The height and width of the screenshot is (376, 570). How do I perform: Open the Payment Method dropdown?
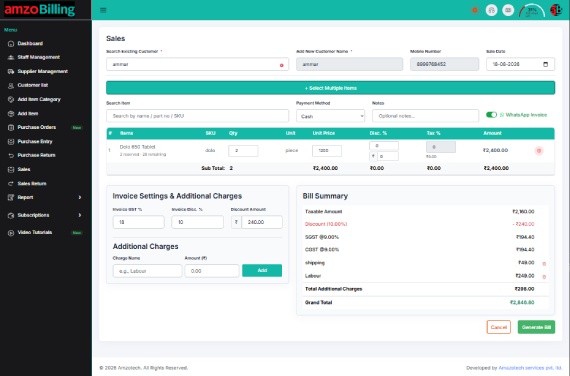pyautogui.click(x=330, y=116)
